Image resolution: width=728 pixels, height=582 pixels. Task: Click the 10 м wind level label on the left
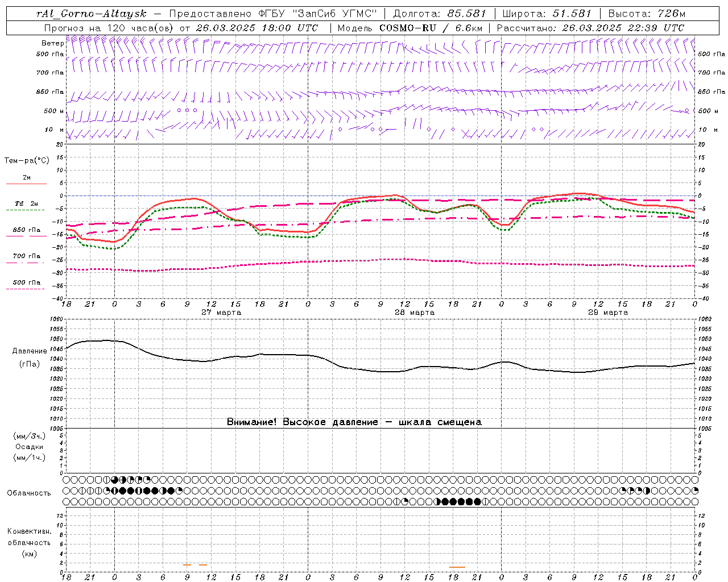click(54, 130)
